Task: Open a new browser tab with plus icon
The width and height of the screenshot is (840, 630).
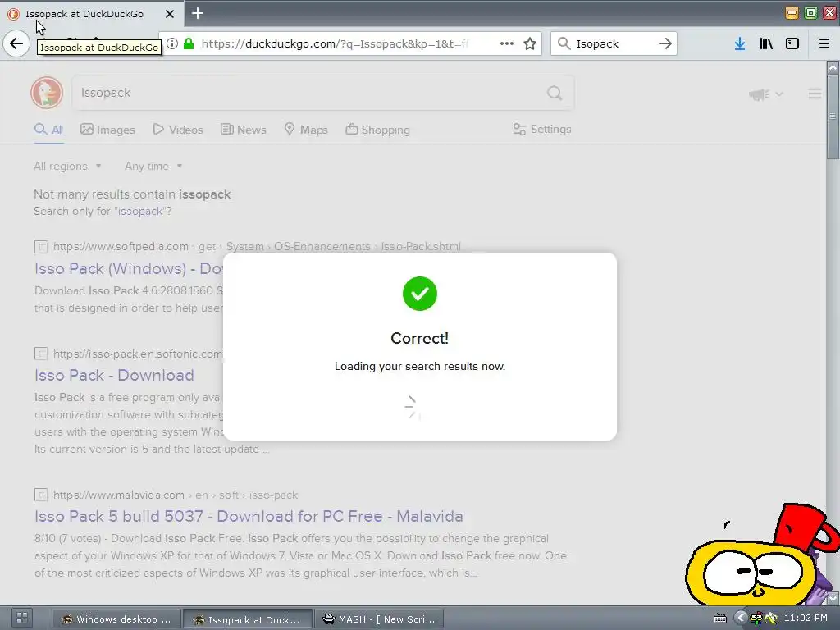Action: (198, 13)
